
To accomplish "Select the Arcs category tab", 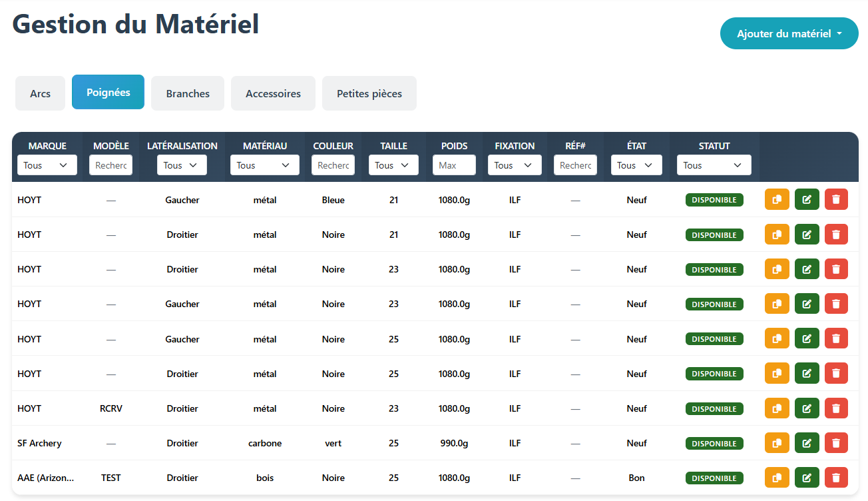I will click(40, 93).
